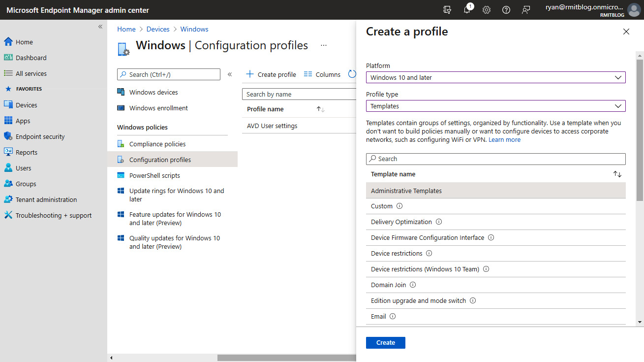Screen dimensions: 644x362
Task: Open the Profile type dropdown
Action: tap(496, 106)
